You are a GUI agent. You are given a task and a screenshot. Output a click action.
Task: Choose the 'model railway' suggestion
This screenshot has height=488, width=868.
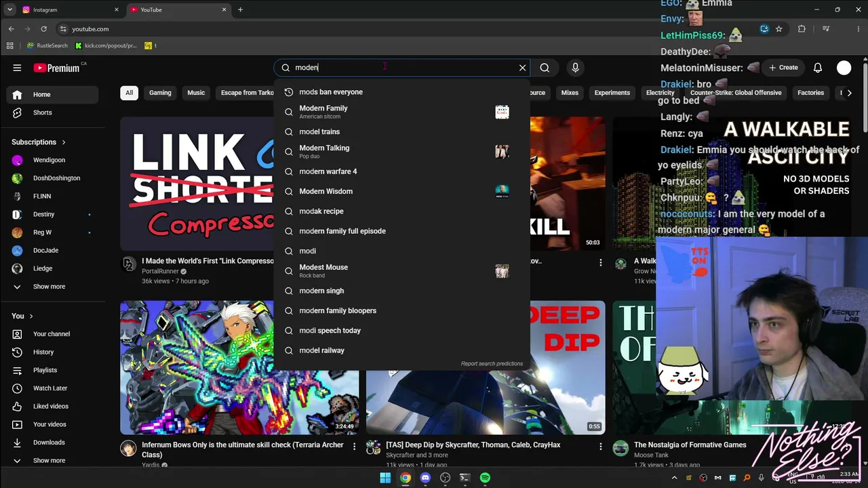click(402, 350)
